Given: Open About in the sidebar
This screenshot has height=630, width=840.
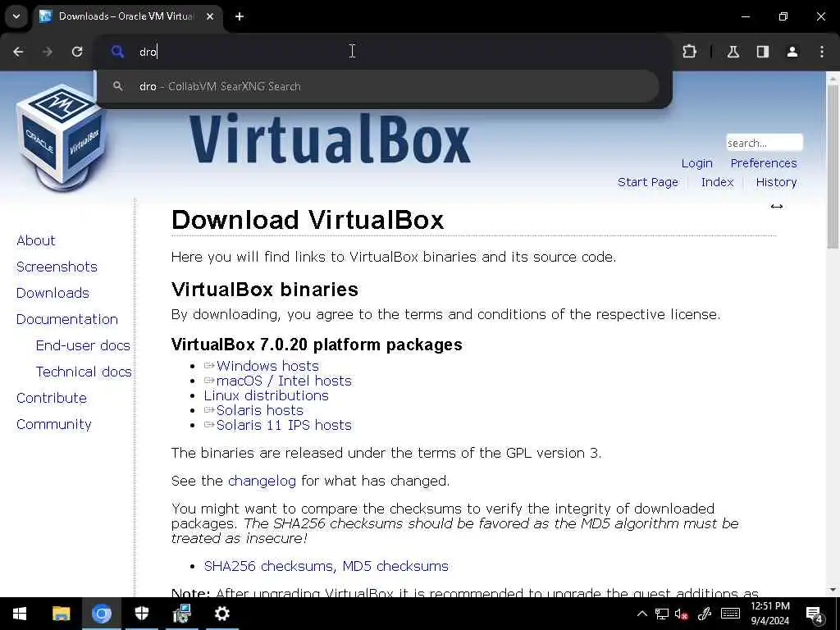Looking at the screenshot, I should pos(36,240).
